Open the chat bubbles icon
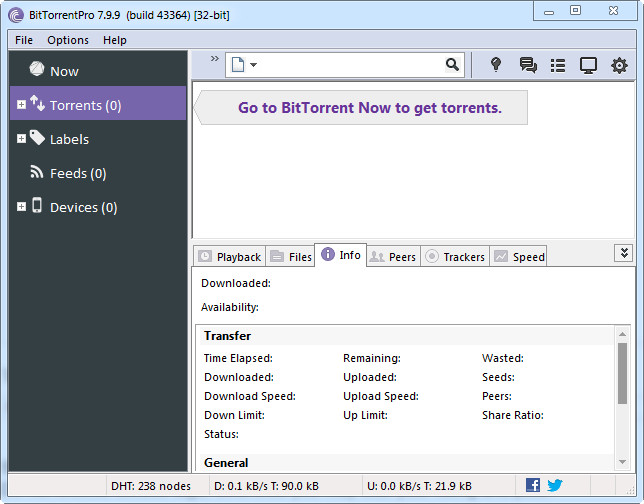 527,65
